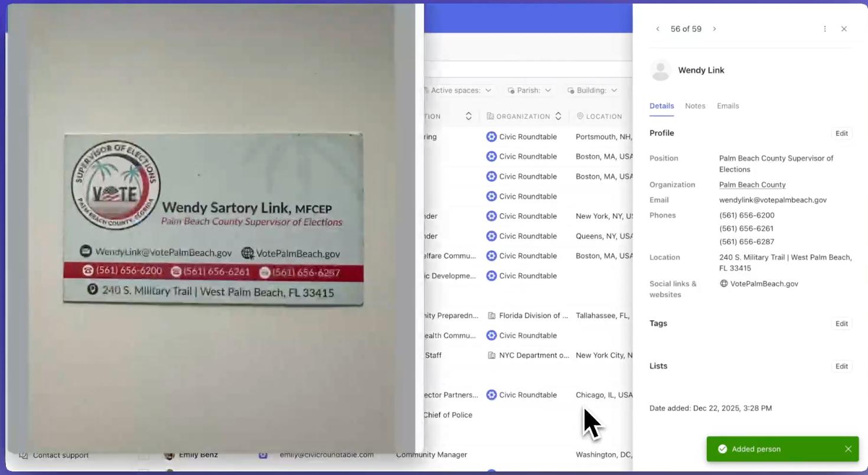Click the Contact support icon
The height and width of the screenshot is (475, 868).
tap(24, 455)
